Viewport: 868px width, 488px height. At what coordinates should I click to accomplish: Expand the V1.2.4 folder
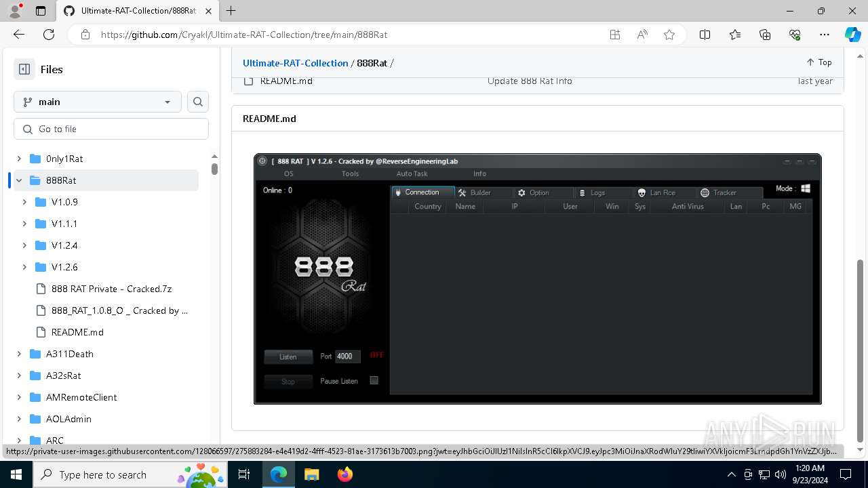click(24, 245)
